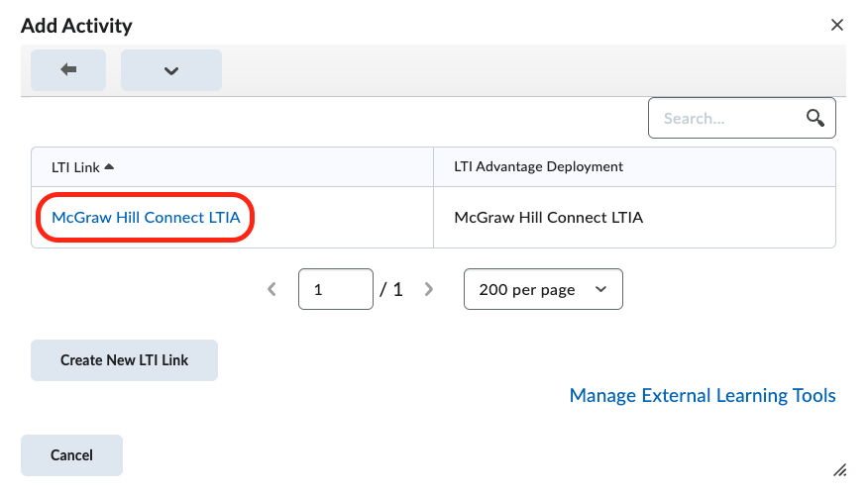Close the Add Activity dialog
The width and height of the screenshot is (868, 494).
(837, 25)
